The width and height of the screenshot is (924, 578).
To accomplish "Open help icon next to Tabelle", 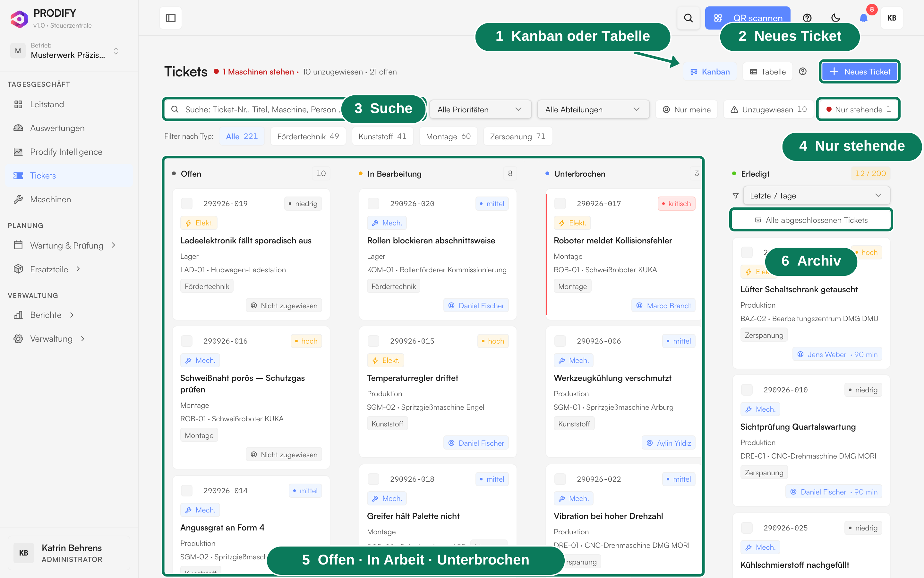I will click(x=803, y=72).
